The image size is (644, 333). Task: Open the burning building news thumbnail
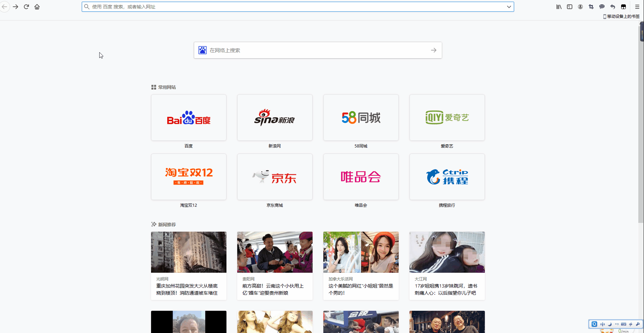pyautogui.click(x=189, y=252)
